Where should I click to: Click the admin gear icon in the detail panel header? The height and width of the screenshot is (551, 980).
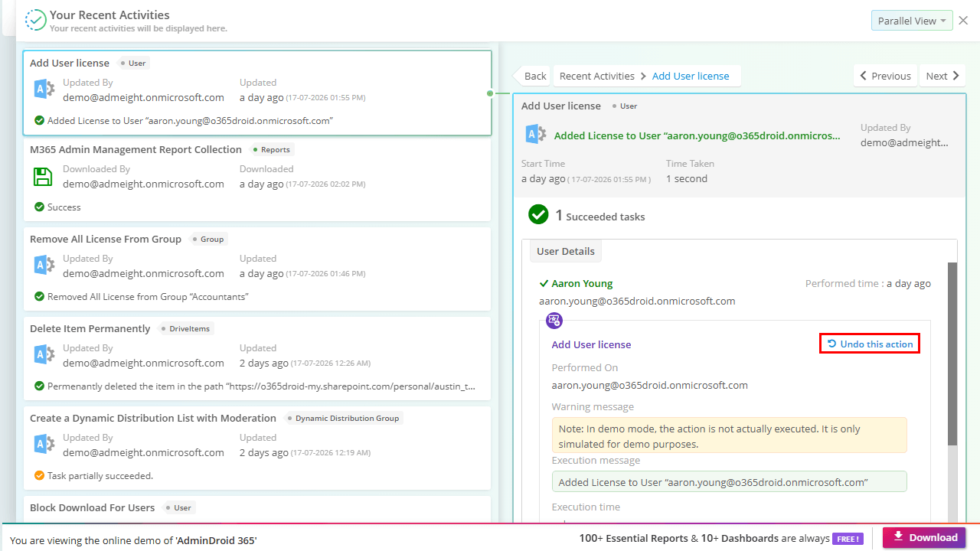[x=536, y=135]
